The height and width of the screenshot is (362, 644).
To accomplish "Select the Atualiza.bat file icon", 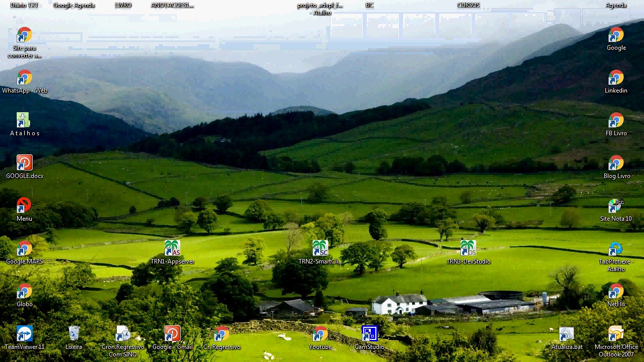I will (567, 335).
